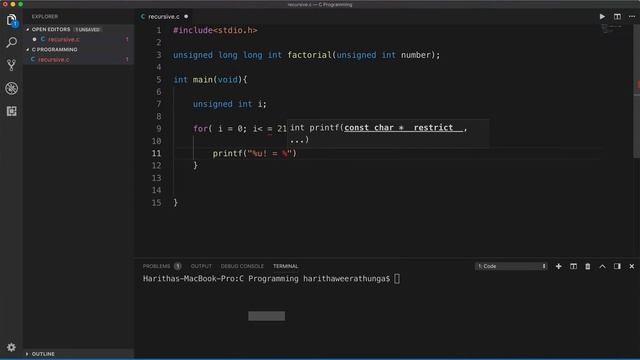Click 'unsigned int i;' declaration
The image size is (640, 360).
[x=229, y=104]
